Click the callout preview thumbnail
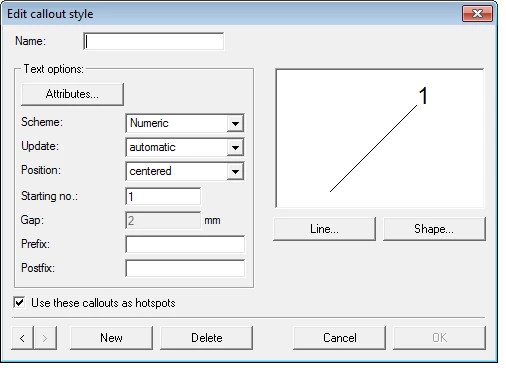Screen dimensions: 506x370 point(380,138)
